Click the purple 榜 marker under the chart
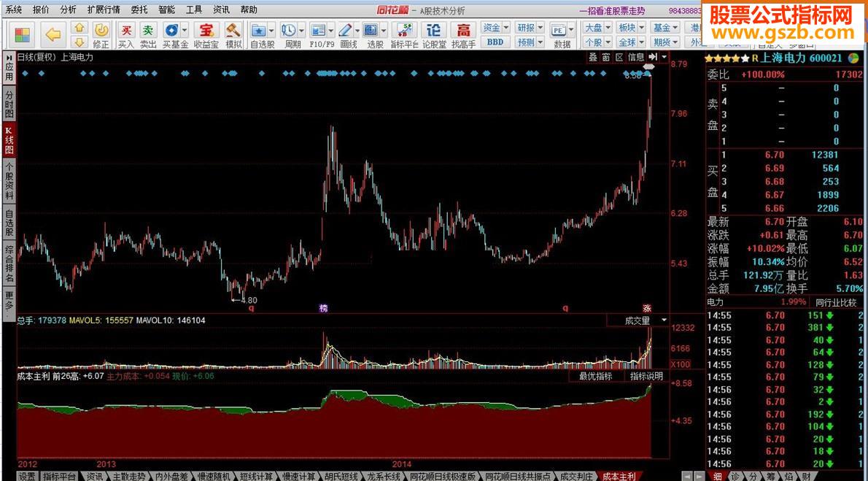This screenshot has height=481, width=868. [x=323, y=308]
